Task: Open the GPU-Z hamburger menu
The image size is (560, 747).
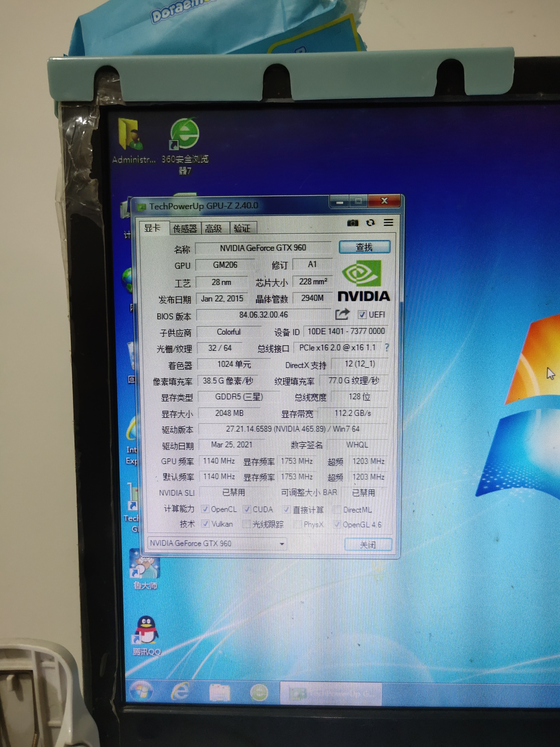Action: (x=388, y=222)
